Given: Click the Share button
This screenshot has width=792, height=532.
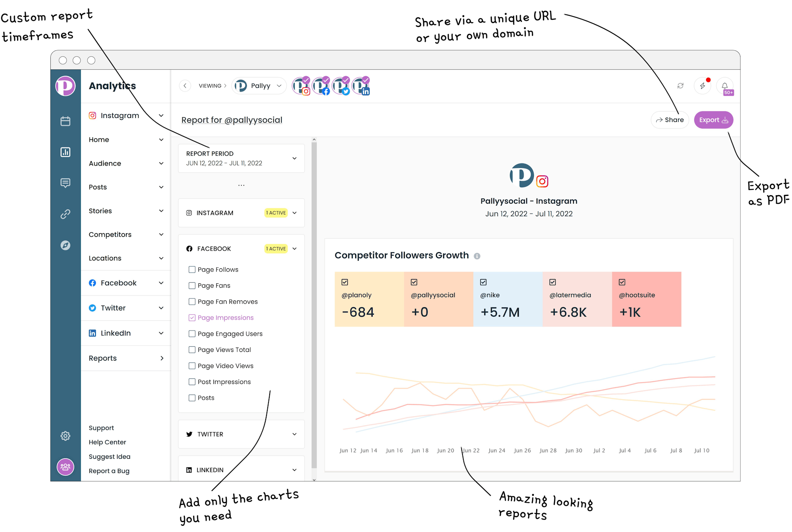Looking at the screenshot, I should tap(670, 120).
